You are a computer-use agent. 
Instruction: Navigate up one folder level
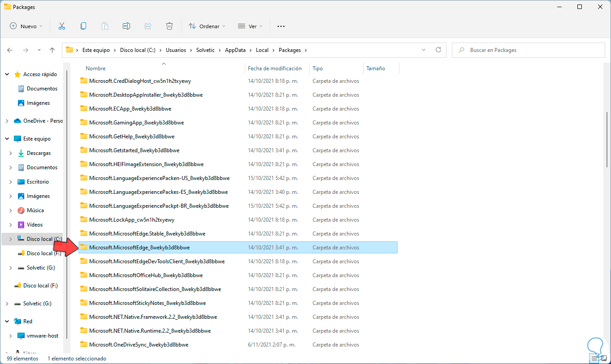52,50
